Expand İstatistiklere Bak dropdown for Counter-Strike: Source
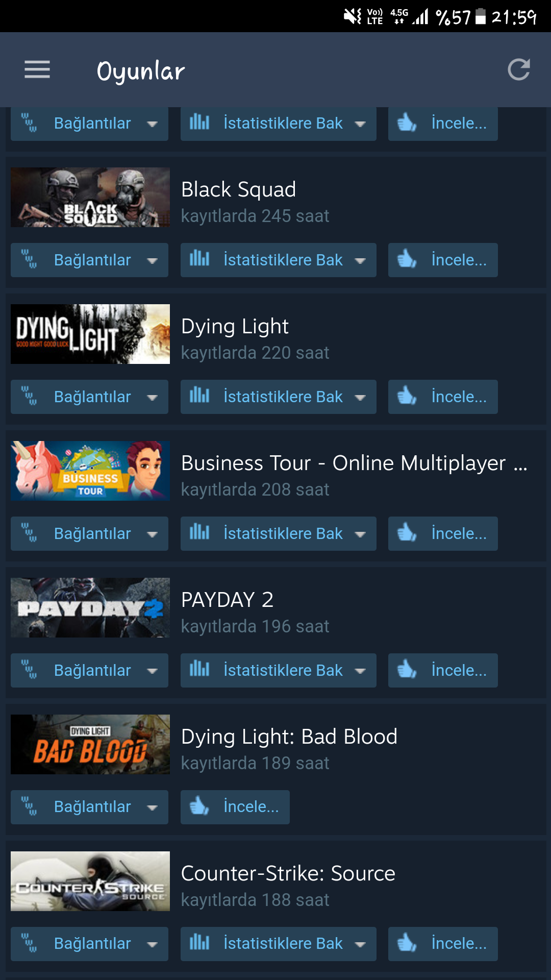 (x=279, y=944)
